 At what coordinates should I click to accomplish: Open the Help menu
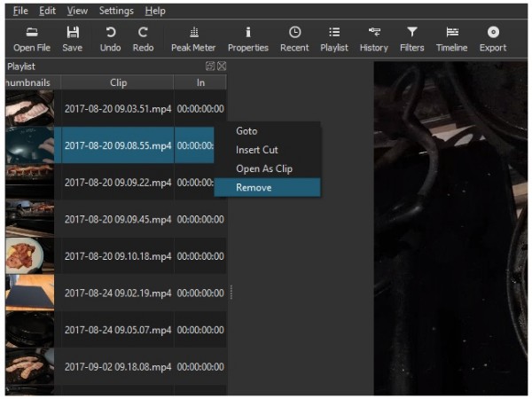pos(155,11)
